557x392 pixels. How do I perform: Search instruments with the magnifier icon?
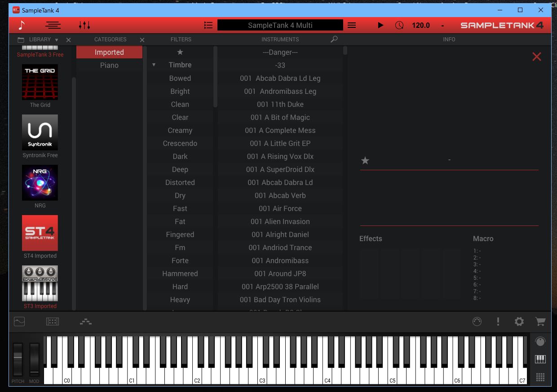[334, 40]
